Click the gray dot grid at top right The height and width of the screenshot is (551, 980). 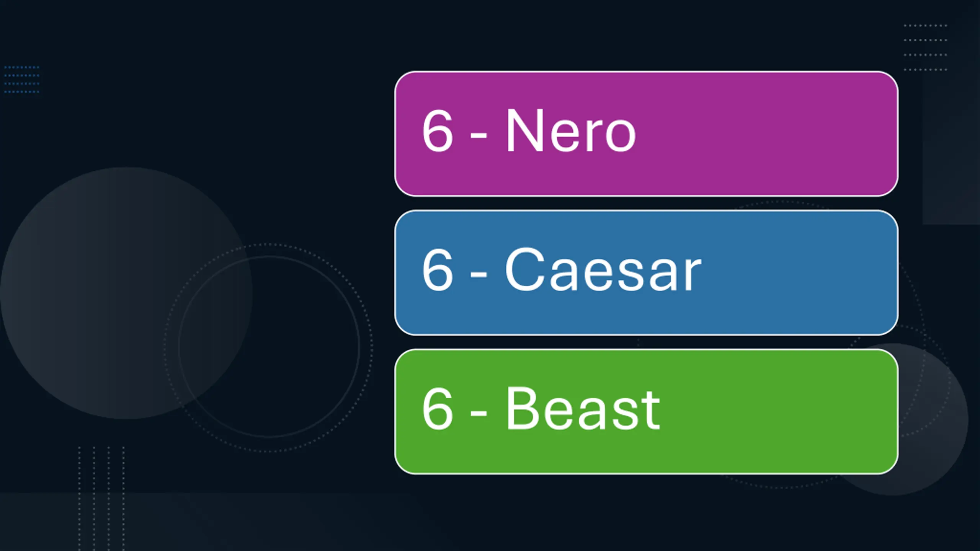coord(925,47)
